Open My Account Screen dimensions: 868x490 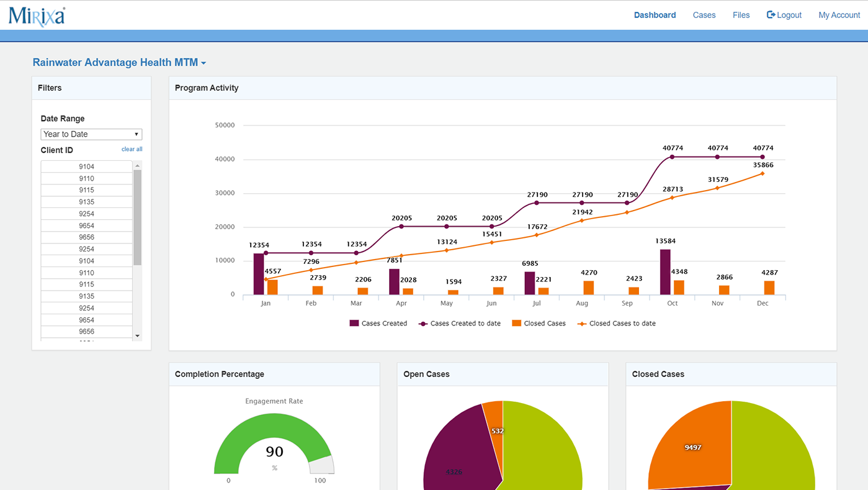point(839,15)
